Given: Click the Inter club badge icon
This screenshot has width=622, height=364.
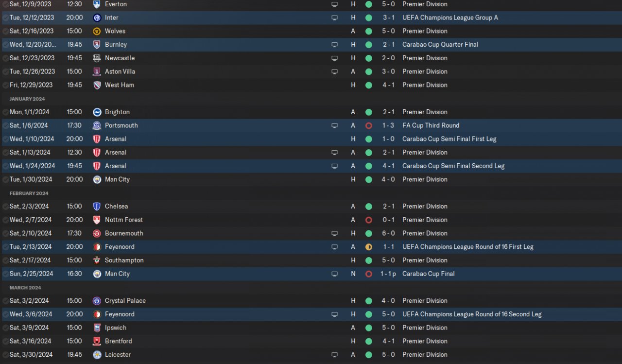Looking at the screenshot, I should tap(97, 17).
